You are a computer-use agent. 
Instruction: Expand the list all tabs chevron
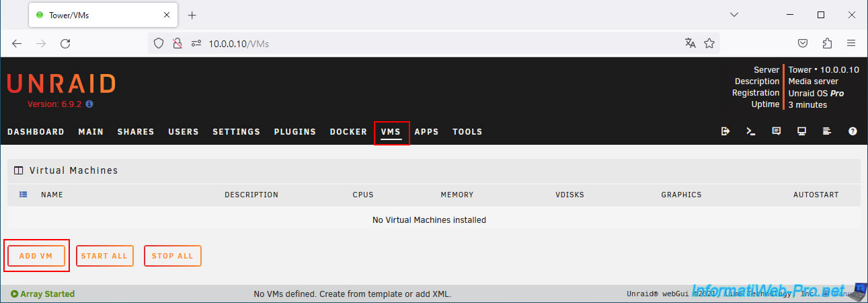point(734,15)
